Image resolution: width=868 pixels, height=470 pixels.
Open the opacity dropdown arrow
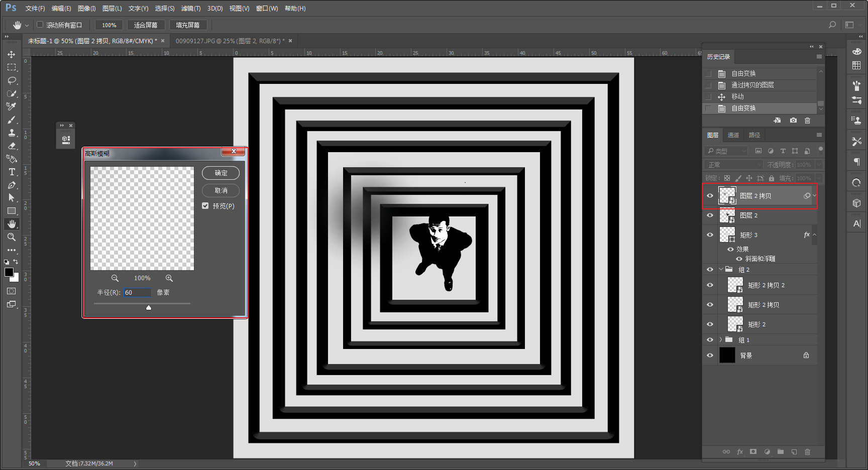819,165
